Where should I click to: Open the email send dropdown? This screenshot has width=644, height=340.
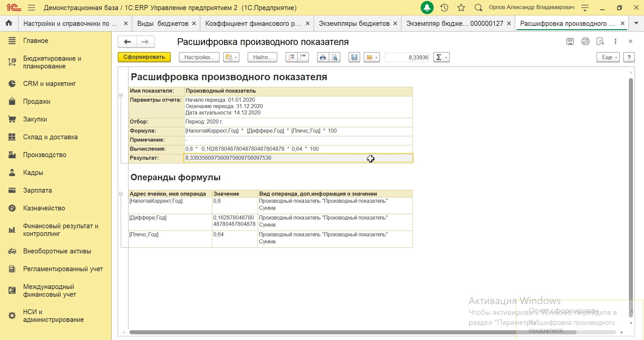[372, 57]
